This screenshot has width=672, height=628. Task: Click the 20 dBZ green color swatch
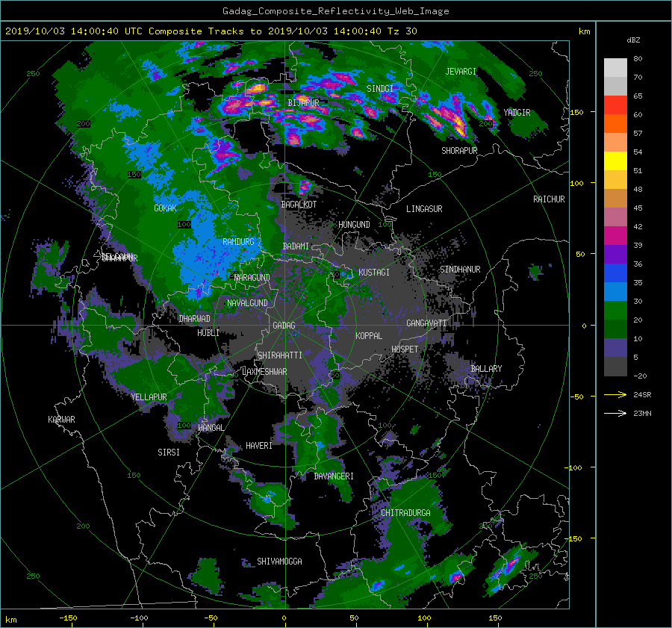click(615, 311)
